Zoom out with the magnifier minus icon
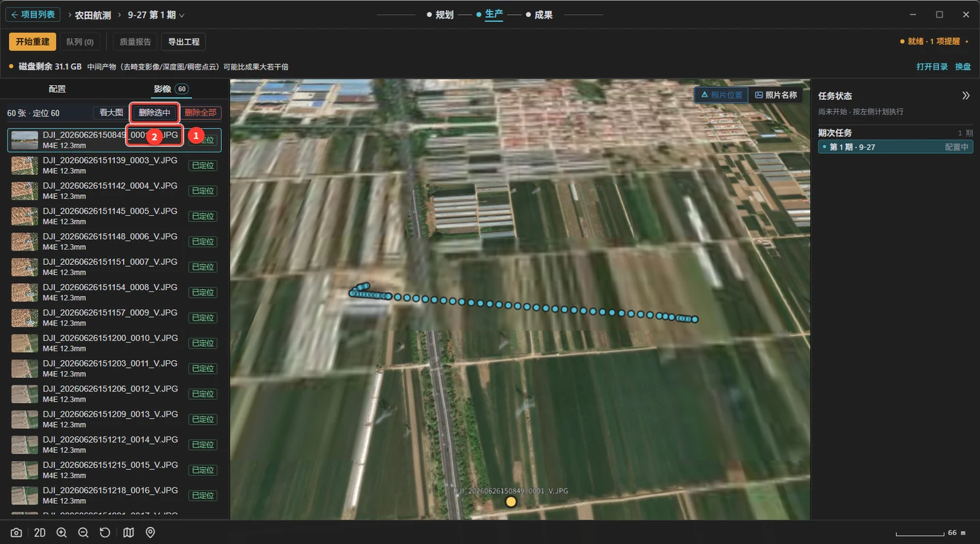 point(83,532)
